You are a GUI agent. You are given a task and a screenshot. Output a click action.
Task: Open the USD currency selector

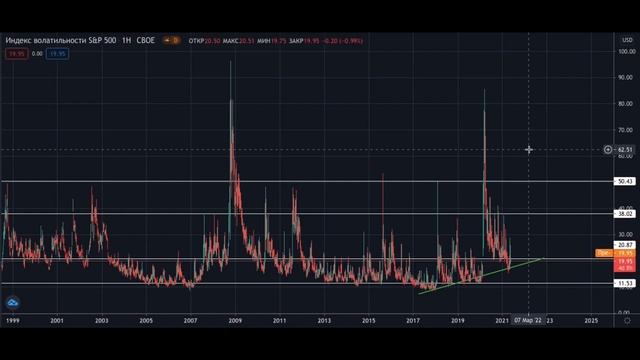(x=627, y=40)
